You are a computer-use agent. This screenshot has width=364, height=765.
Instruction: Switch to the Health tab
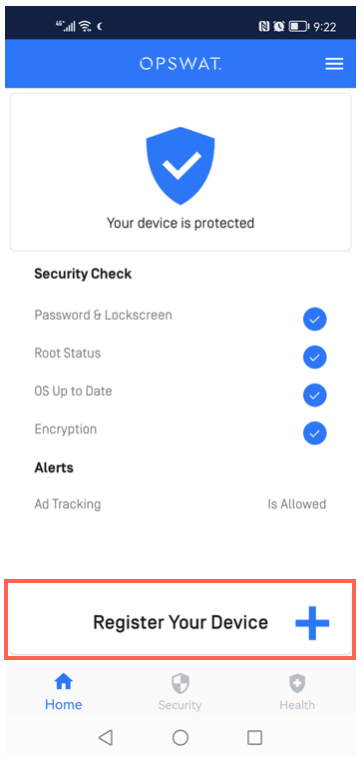click(x=297, y=692)
